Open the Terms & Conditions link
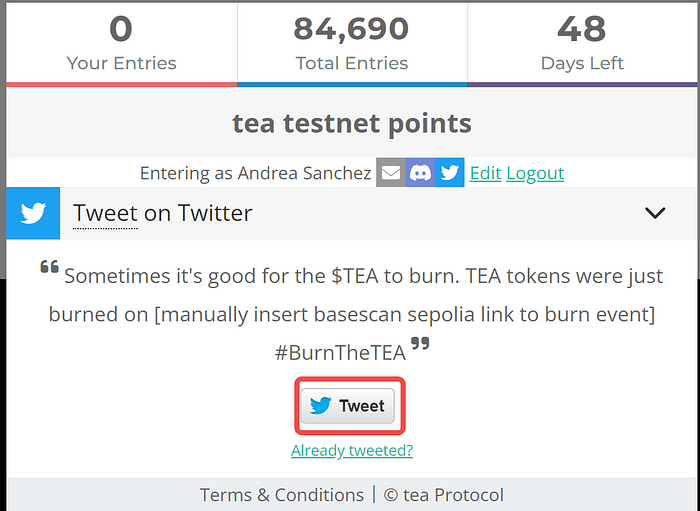Image resolution: width=700 pixels, height=511 pixels. (282, 494)
